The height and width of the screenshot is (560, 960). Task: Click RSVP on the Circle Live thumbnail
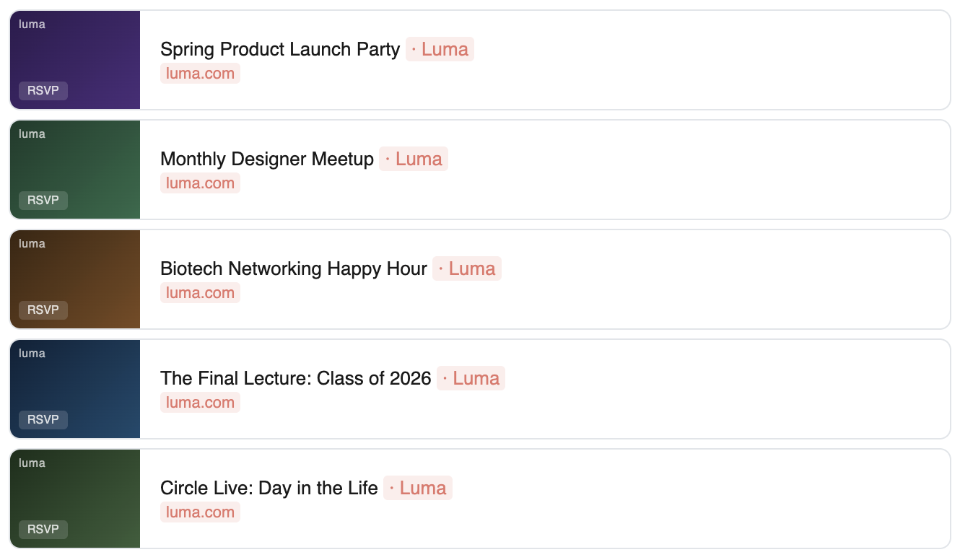[43, 530]
